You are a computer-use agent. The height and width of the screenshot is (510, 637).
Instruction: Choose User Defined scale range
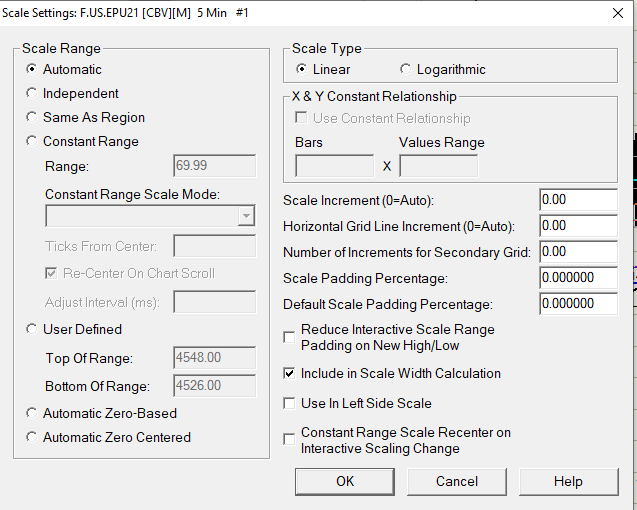pyautogui.click(x=33, y=329)
